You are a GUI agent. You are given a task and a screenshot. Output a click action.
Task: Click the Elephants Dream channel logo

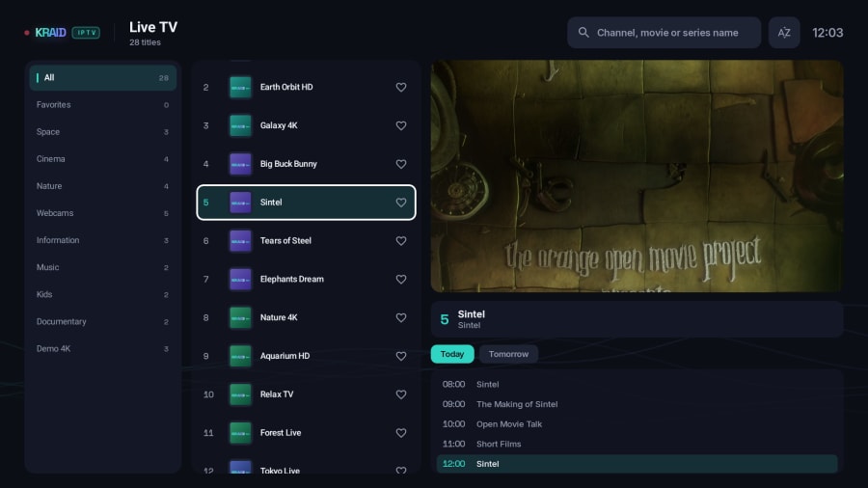click(x=240, y=280)
